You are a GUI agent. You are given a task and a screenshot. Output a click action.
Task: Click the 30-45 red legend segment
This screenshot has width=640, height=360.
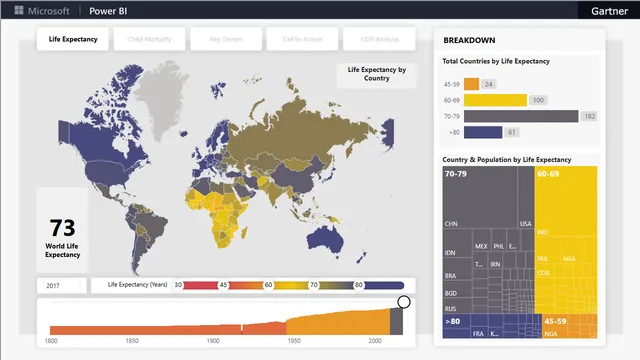tap(200, 285)
